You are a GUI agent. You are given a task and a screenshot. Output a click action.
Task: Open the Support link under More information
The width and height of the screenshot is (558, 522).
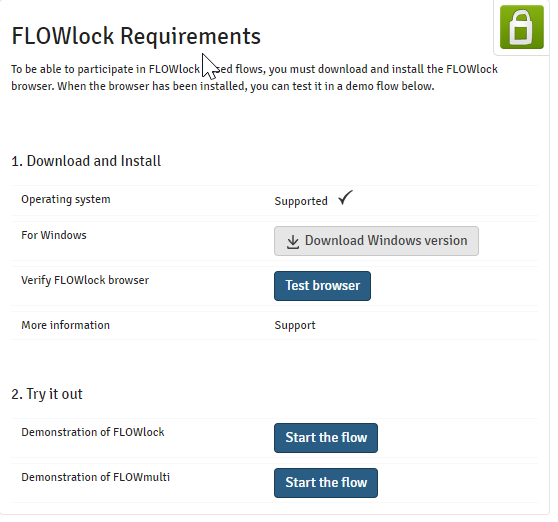coord(295,325)
